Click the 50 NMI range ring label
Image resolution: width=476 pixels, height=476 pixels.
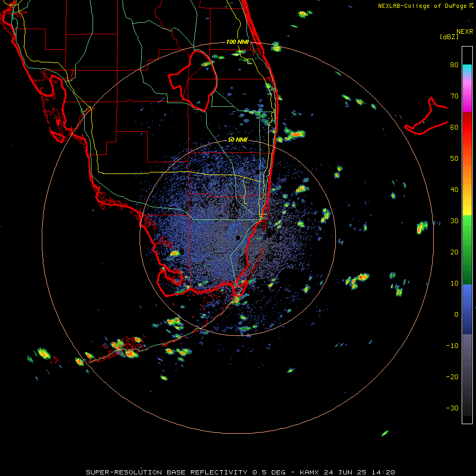click(x=237, y=140)
